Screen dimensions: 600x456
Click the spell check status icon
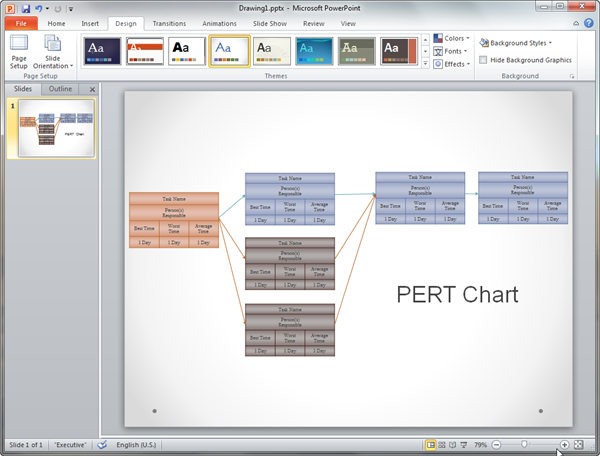102,444
